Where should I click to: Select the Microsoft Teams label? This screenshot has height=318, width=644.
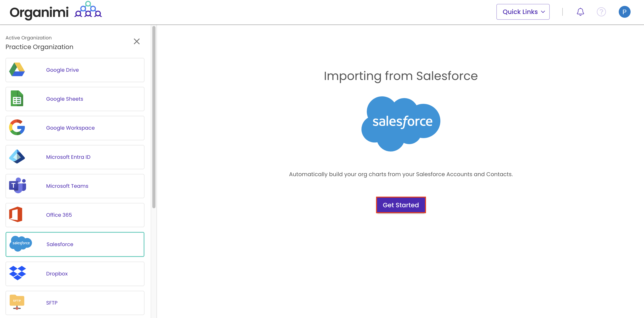pyautogui.click(x=67, y=186)
